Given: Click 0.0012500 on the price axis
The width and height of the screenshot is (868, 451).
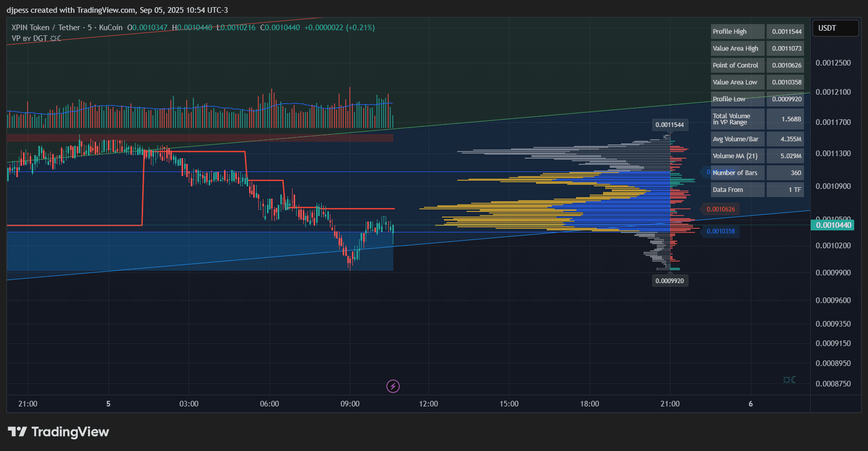Looking at the screenshot, I should pos(833,62).
